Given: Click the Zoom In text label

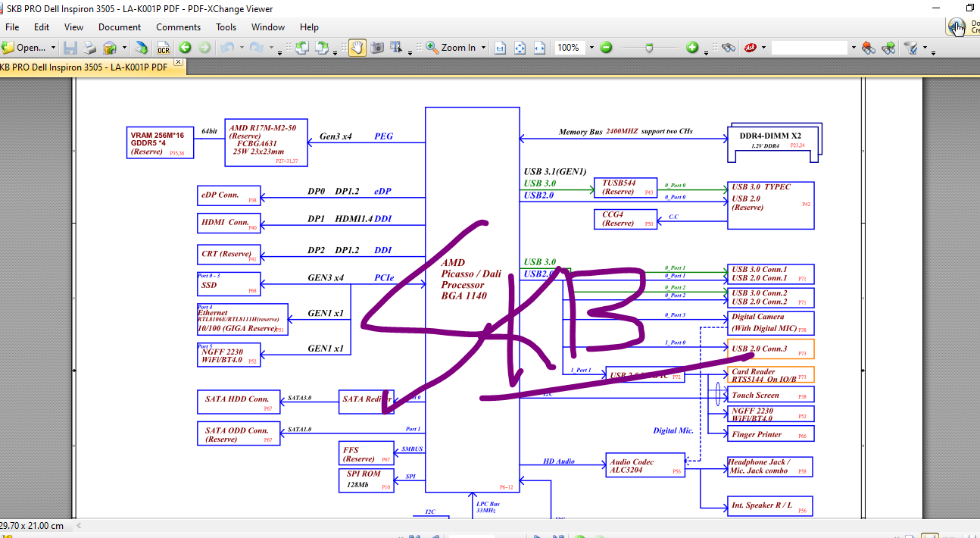Looking at the screenshot, I should pos(458,48).
